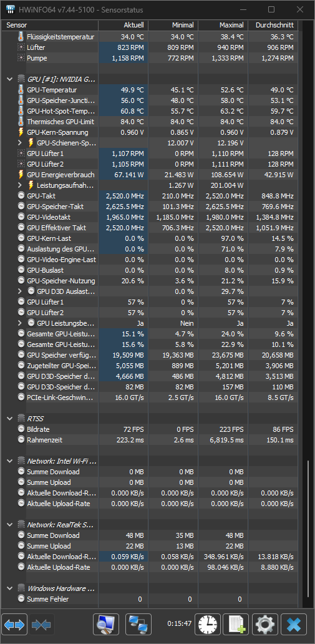Expand the GPU Leistungsbe... sub-item
The image size is (315, 644).
(21, 323)
